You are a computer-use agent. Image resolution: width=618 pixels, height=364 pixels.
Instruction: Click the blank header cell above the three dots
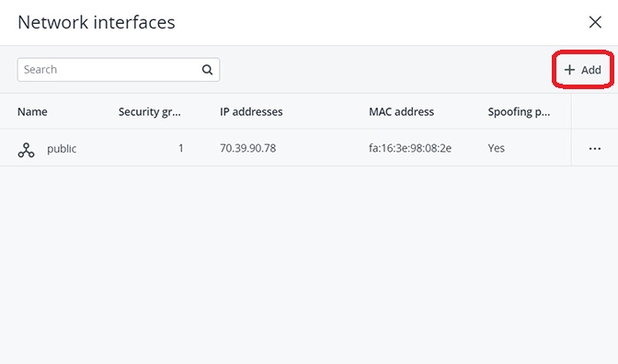594,111
